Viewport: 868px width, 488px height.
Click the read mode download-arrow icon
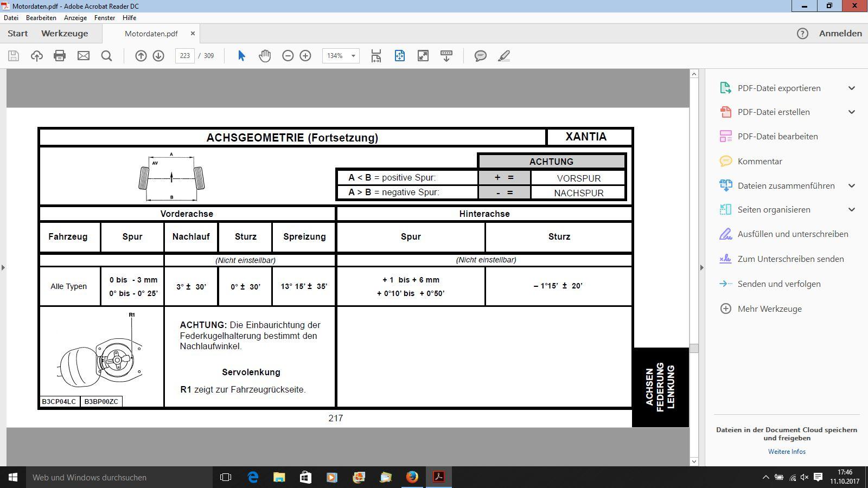tap(446, 56)
